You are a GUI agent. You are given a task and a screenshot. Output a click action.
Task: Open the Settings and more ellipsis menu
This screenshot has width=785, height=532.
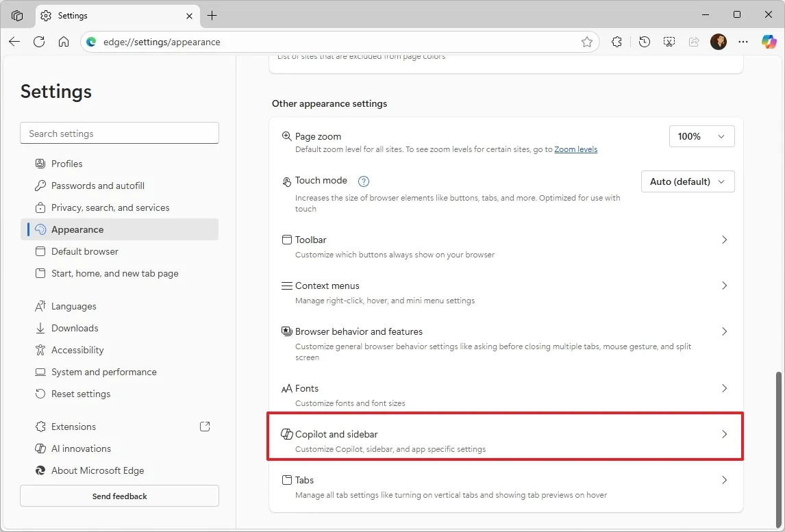(743, 42)
